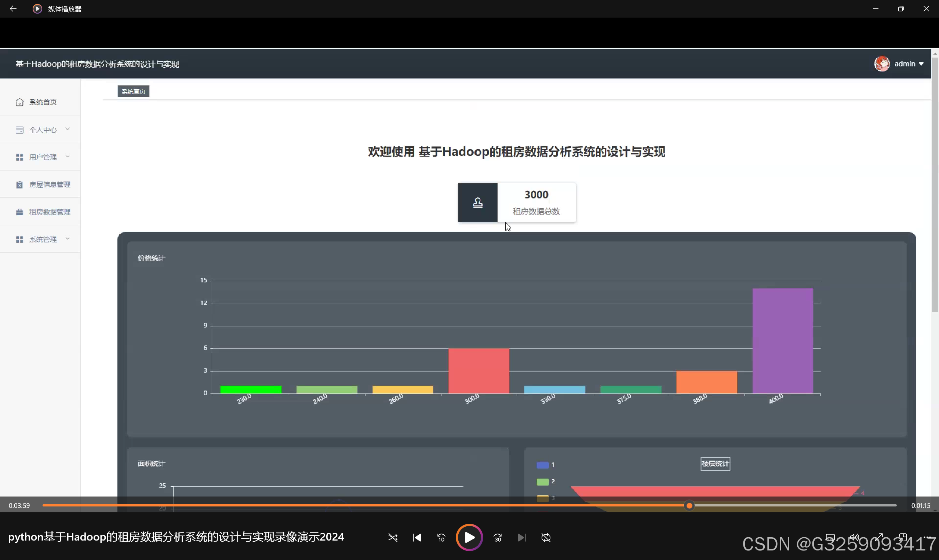Viewport: 939px width, 560px height.
Task: Click the purple 400.0 bar in 价格统计
Action: point(782,341)
